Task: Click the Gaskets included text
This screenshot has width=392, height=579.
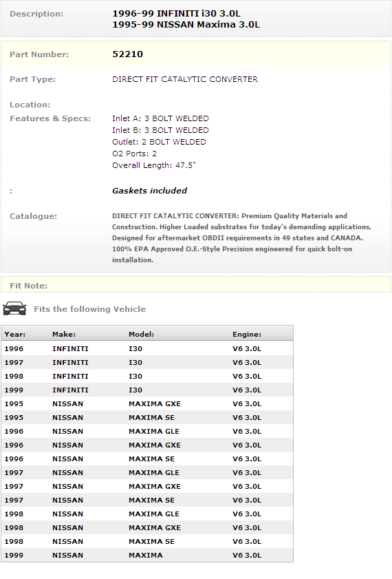Action: tap(149, 191)
